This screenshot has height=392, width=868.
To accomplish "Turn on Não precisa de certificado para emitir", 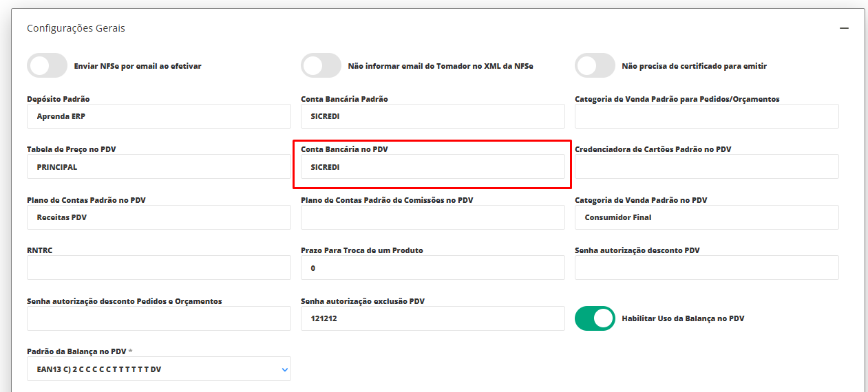I will tap(595, 66).
